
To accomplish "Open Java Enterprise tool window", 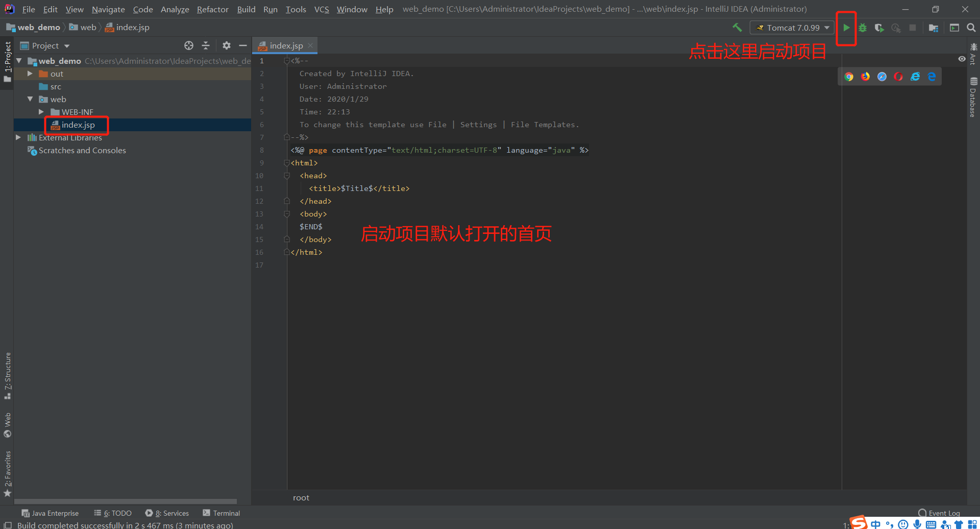I will tap(50, 513).
